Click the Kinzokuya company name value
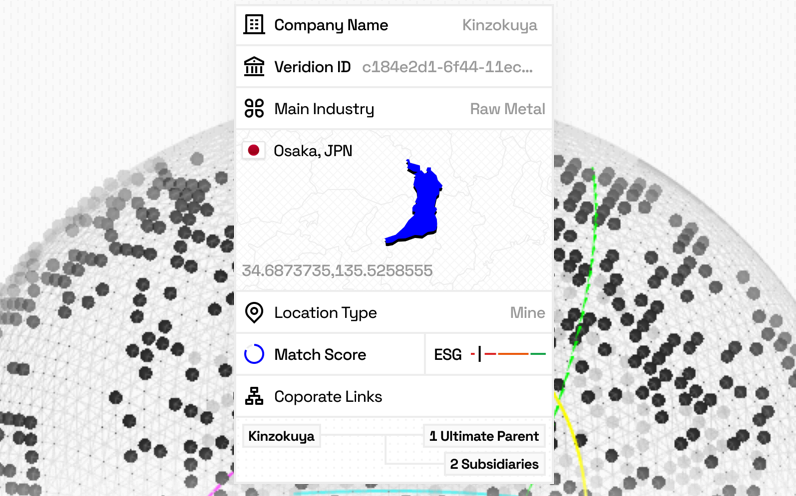Image resolution: width=796 pixels, height=496 pixels. coord(499,25)
